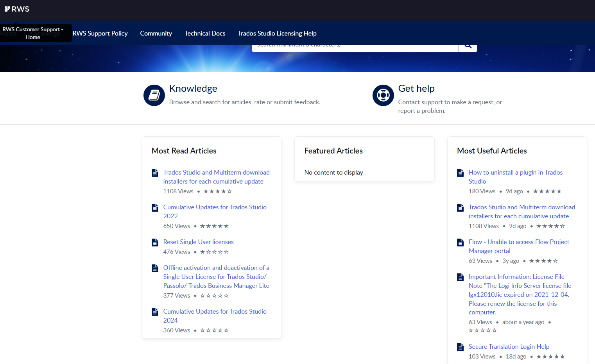Open Cumulative Updates for Trados Studio 2022
The image size is (595, 364).
(x=215, y=212)
